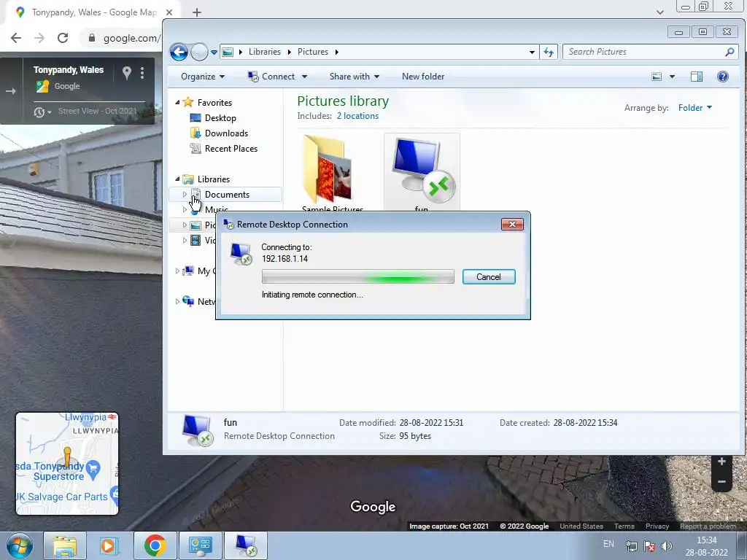Open the Llwynypia minimap
This screenshot has width=747, height=560.
click(x=67, y=464)
